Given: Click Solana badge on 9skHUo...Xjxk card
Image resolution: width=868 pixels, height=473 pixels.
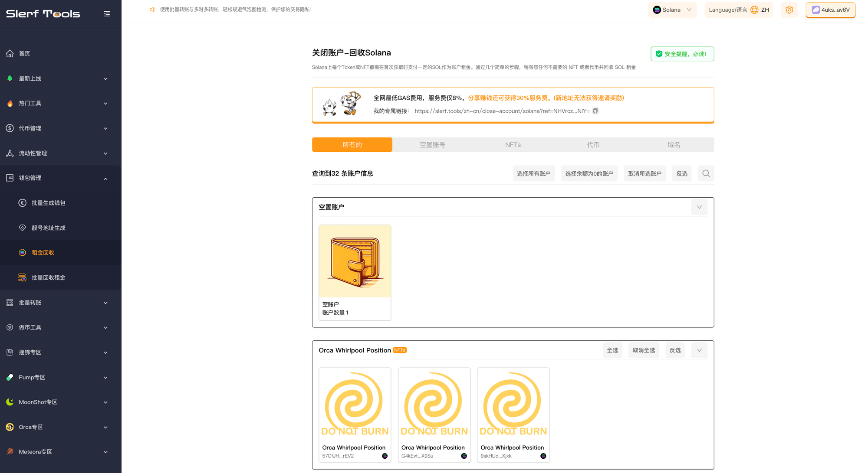Looking at the screenshot, I should pos(543,456).
